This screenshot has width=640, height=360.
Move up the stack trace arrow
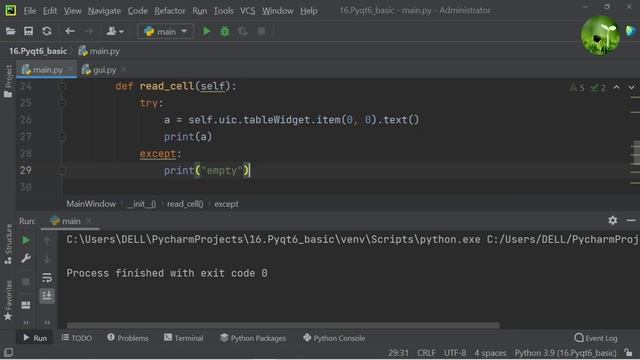pos(47,241)
